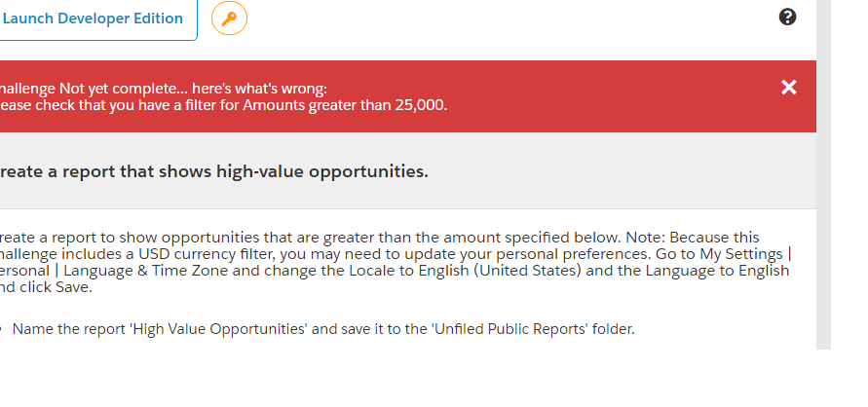Click the Amounts filter error message

click(x=224, y=105)
